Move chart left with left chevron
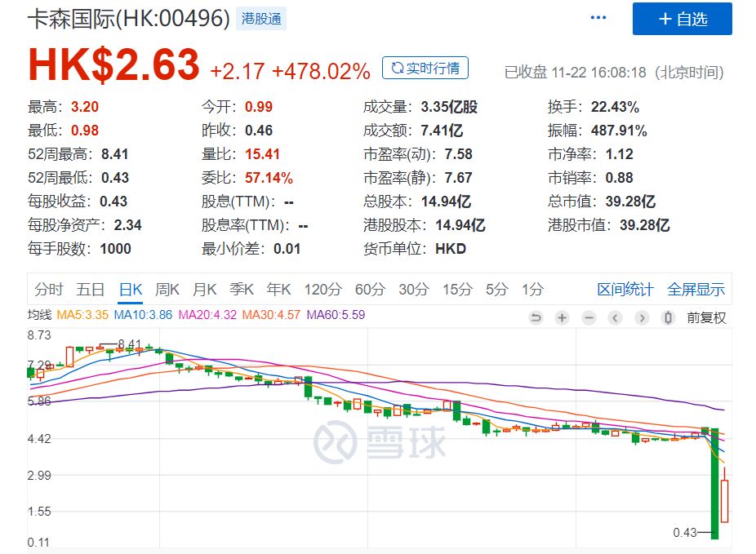This screenshot has width=756, height=554. (615, 318)
